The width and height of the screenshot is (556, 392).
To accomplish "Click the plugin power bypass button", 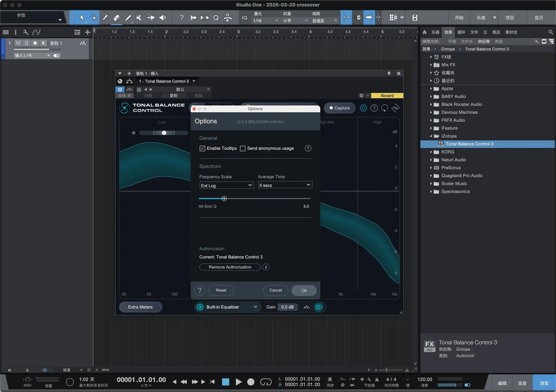I will coord(120,89).
